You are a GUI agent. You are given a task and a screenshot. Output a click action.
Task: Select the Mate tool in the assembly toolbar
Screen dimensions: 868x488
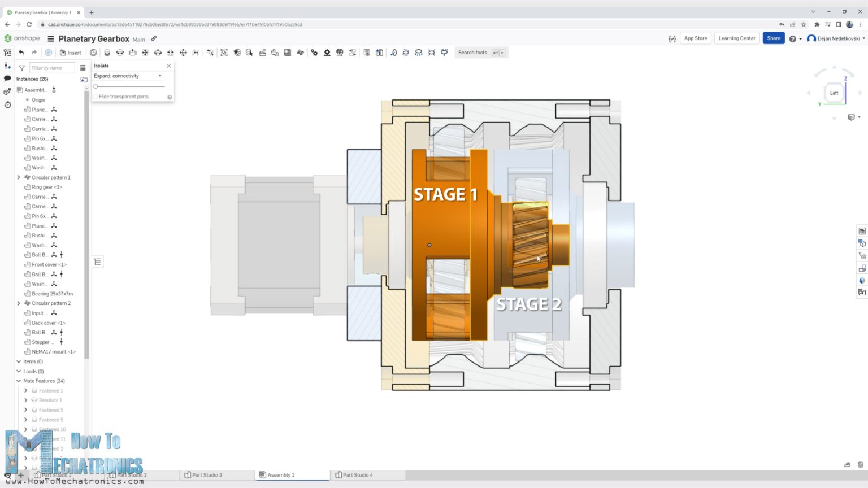107,52
